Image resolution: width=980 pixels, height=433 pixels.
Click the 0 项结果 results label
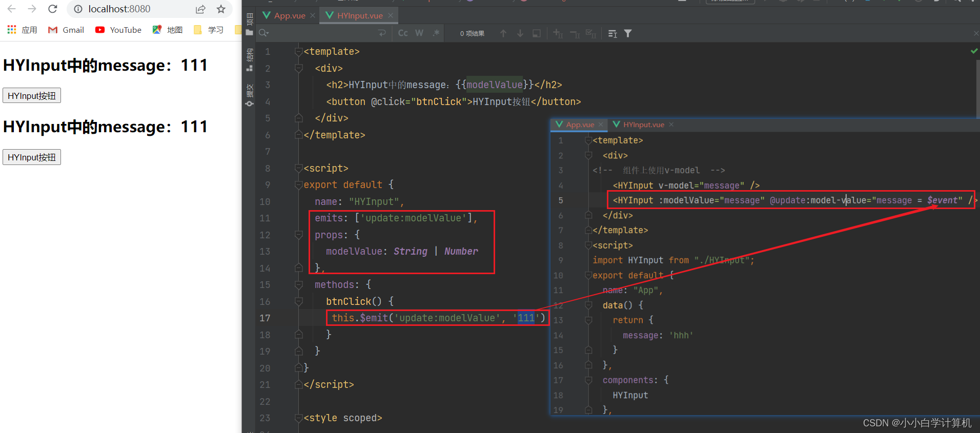point(472,33)
